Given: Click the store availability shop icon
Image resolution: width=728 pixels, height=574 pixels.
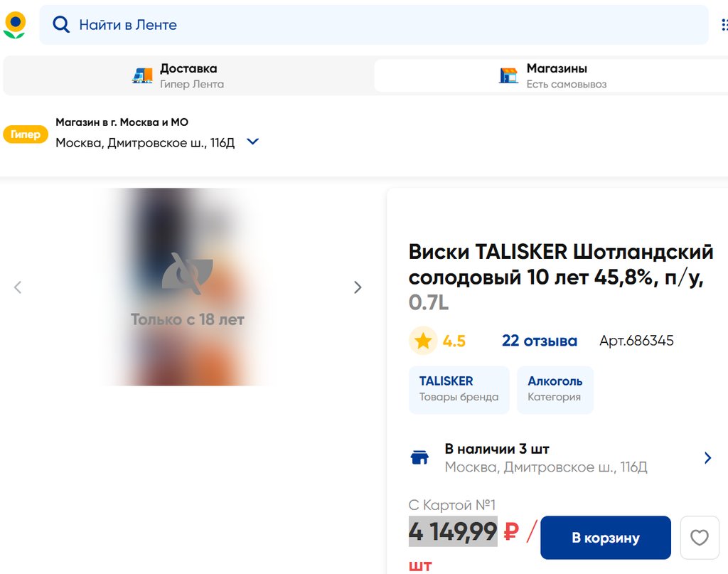Looking at the screenshot, I should click(x=420, y=457).
